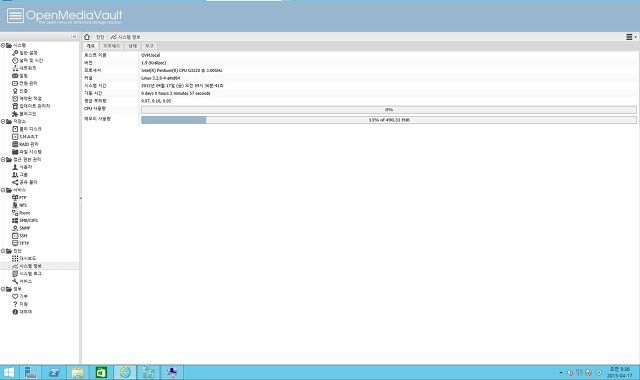Collapse the sidebar navigation panel
Screen dimensions: 640x380
click(x=74, y=36)
